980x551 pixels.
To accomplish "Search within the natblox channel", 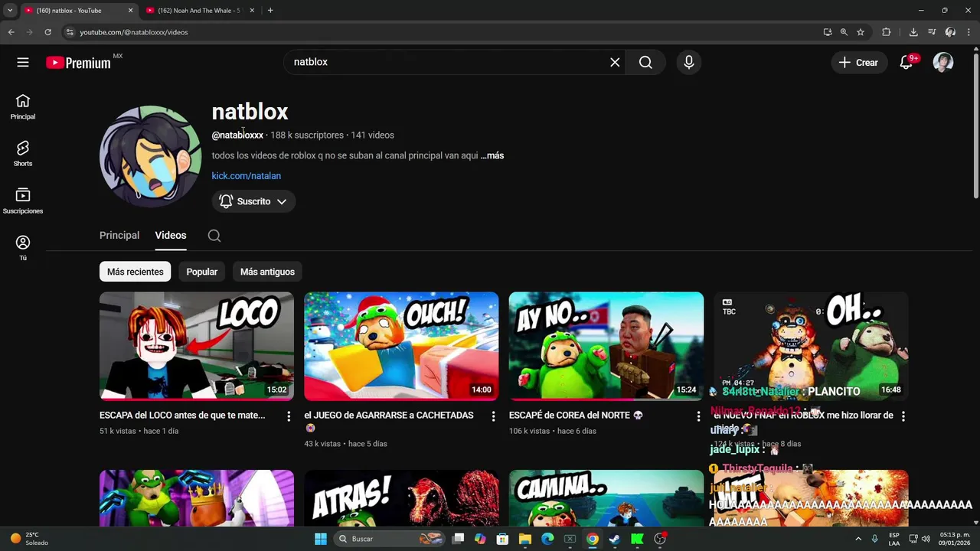I will pyautogui.click(x=214, y=236).
